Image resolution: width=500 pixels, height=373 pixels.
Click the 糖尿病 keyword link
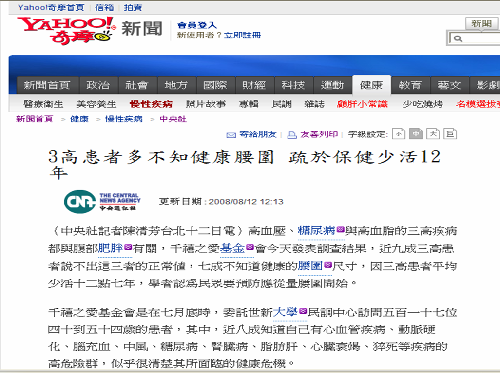(x=316, y=230)
